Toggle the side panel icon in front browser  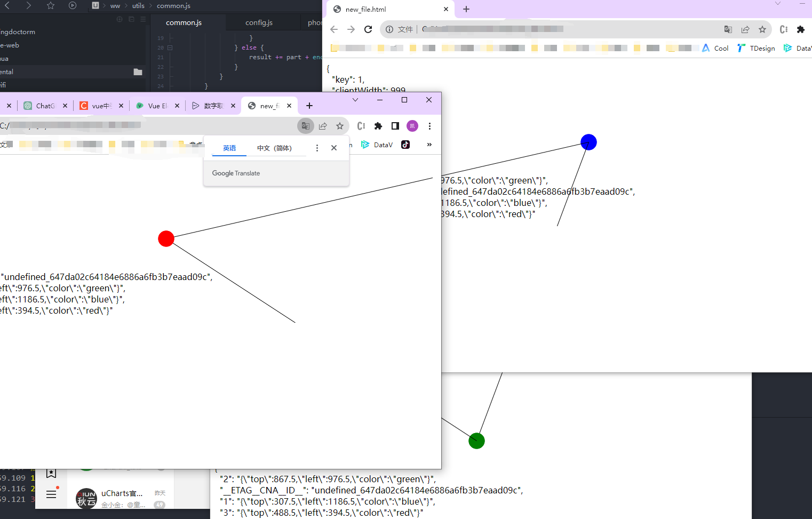click(x=395, y=126)
